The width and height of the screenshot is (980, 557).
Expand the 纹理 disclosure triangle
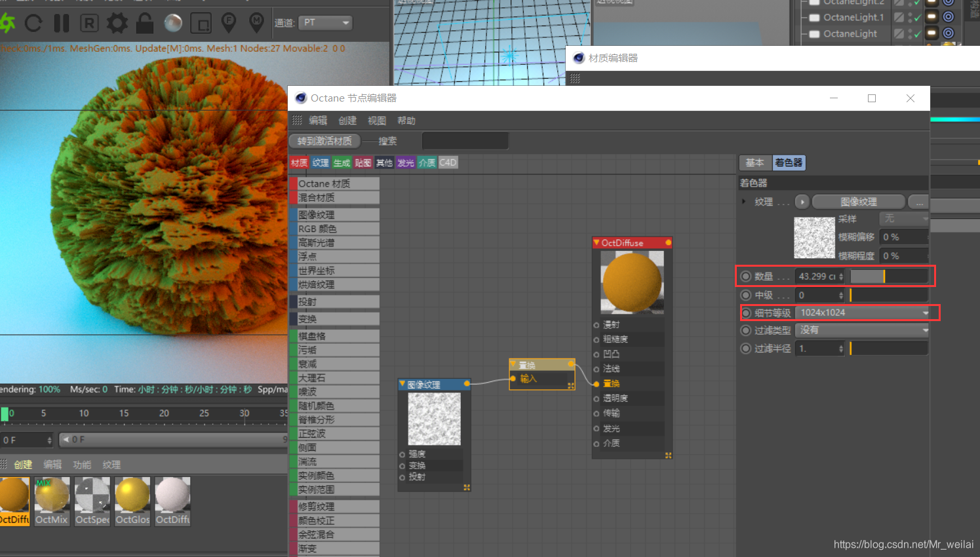[743, 201]
